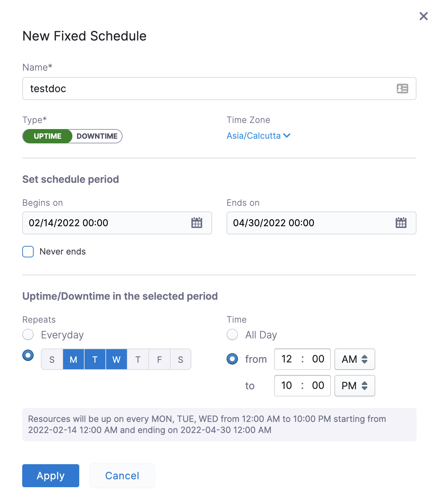Open the Asia/Calcutta time zone dropdown

point(254,136)
